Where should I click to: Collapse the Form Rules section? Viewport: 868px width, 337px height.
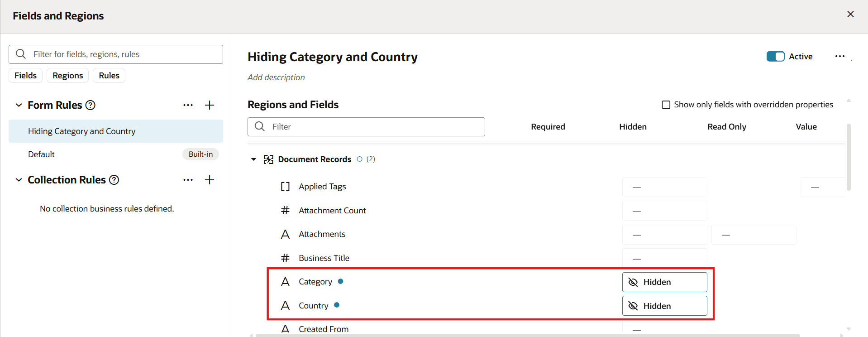pos(19,105)
